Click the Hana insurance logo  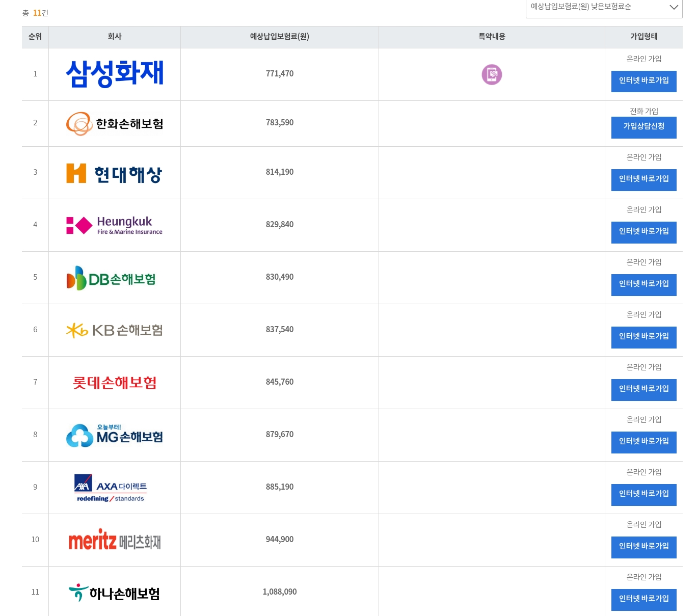pyautogui.click(x=115, y=593)
